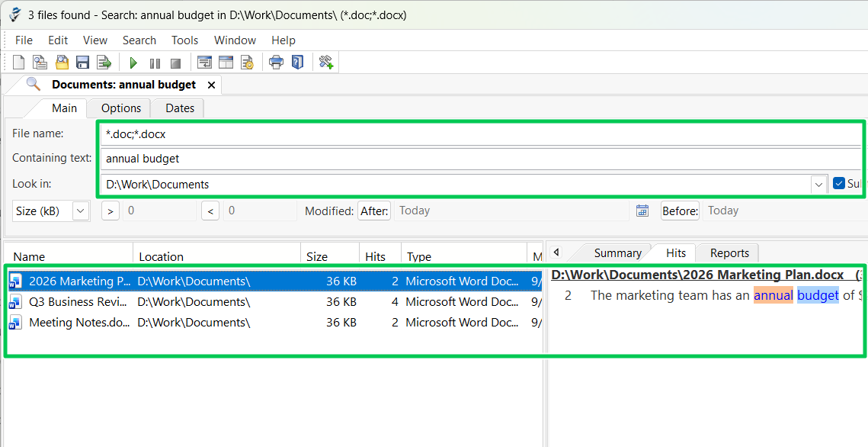The image size is (868, 447).
Task: Switch to the Options tab
Action: click(121, 108)
